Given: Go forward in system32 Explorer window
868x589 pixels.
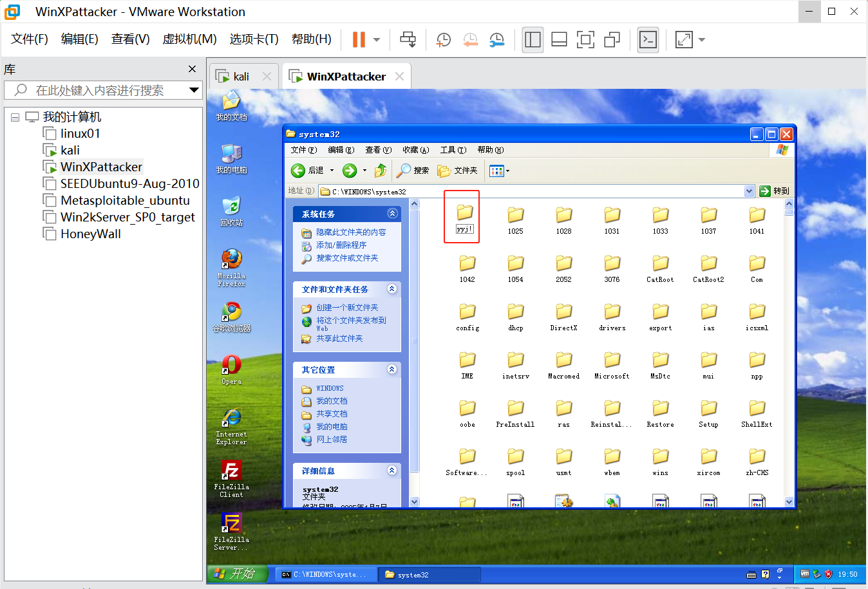Looking at the screenshot, I should click(350, 171).
